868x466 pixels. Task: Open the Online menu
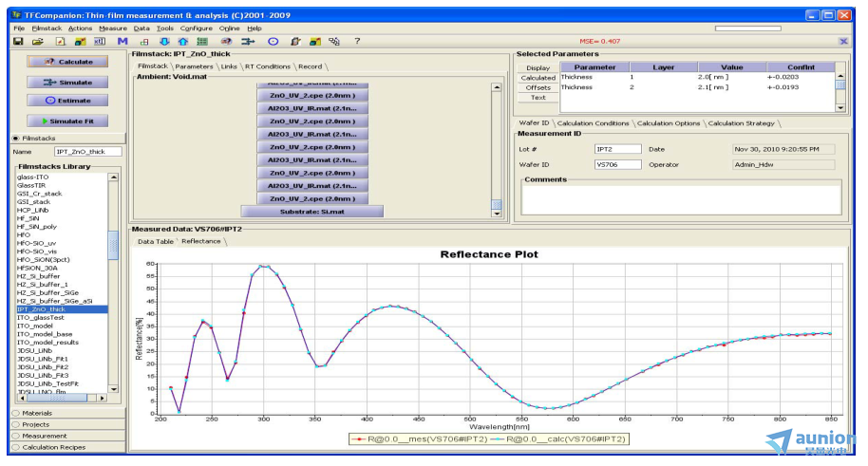229,28
